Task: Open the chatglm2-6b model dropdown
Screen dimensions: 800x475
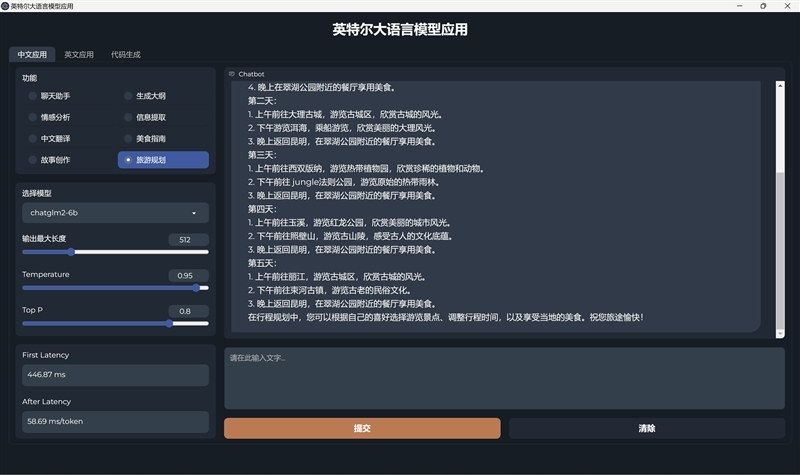Action: (115, 213)
